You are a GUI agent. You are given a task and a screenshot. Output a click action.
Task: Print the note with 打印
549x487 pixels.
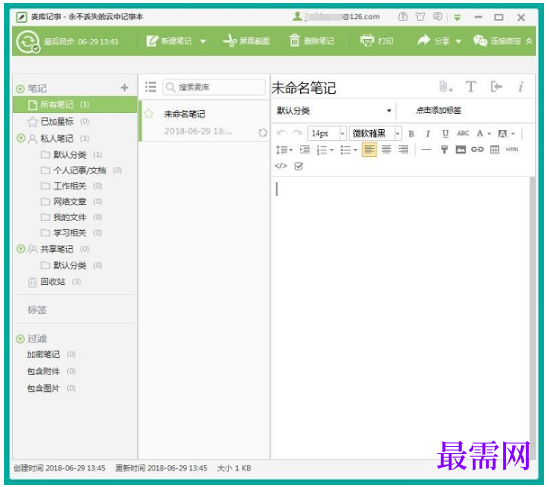coord(377,41)
